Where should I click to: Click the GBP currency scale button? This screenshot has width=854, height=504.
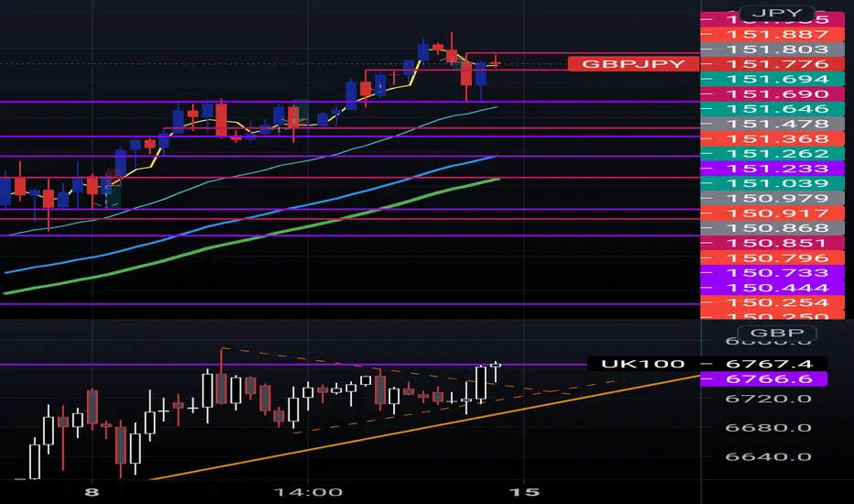(777, 333)
